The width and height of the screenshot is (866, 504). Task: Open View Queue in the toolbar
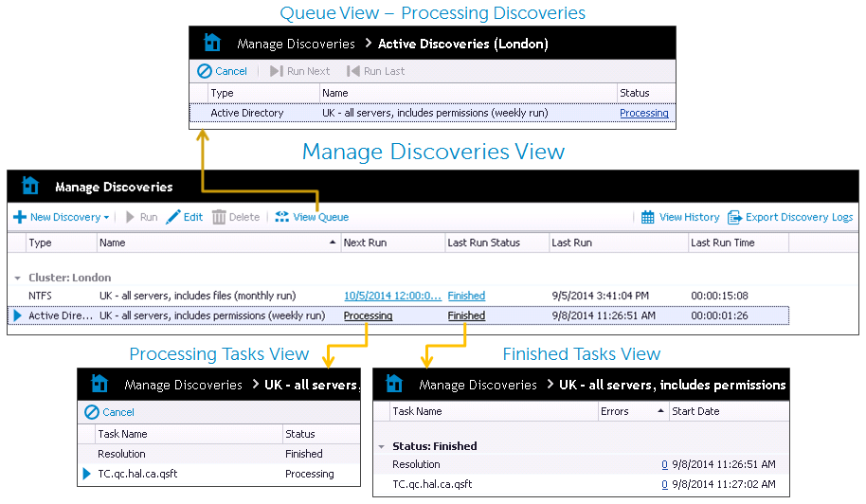tap(312, 217)
